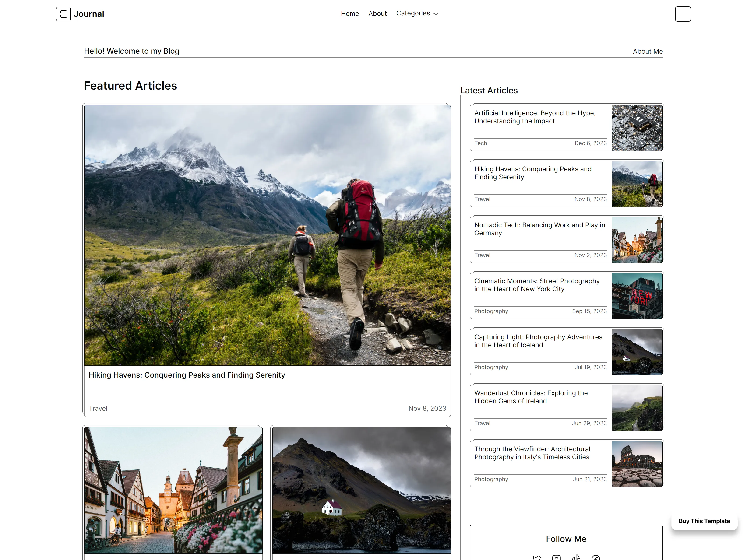Open the Facebook icon under Follow Me
747x560 pixels.
[596, 557]
